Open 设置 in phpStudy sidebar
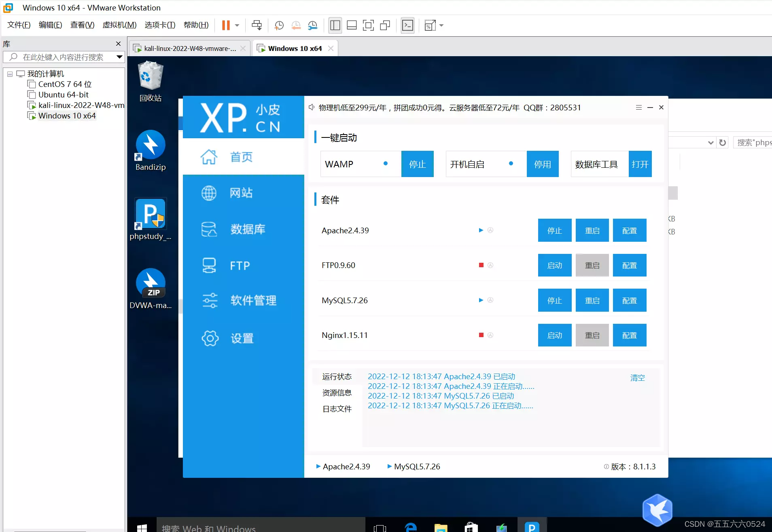This screenshot has height=532, width=772. click(243, 338)
